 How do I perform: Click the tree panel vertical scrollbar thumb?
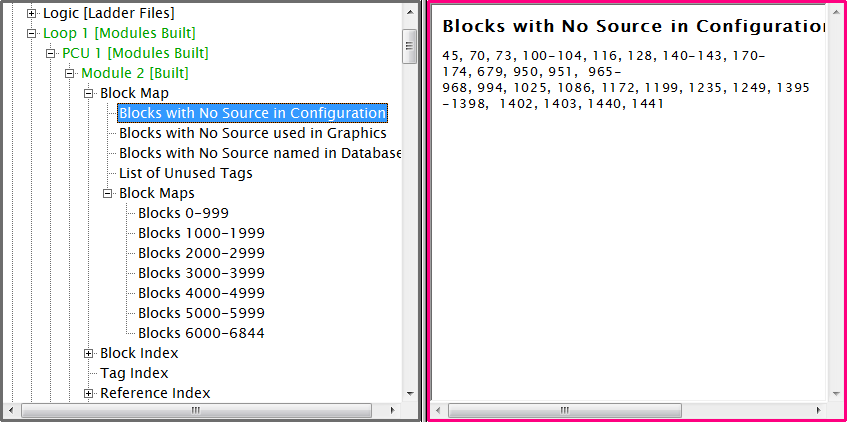[409, 46]
